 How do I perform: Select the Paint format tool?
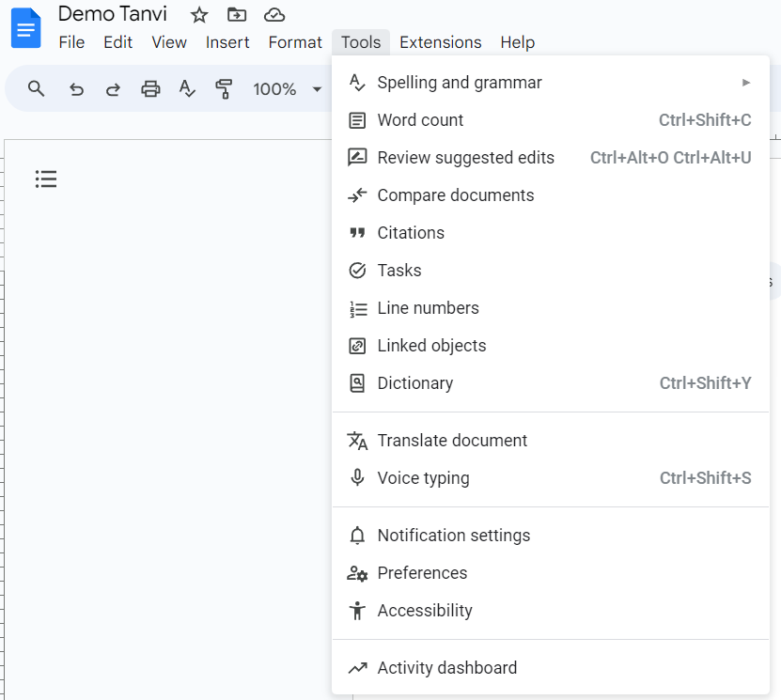(x=224, y=88)
